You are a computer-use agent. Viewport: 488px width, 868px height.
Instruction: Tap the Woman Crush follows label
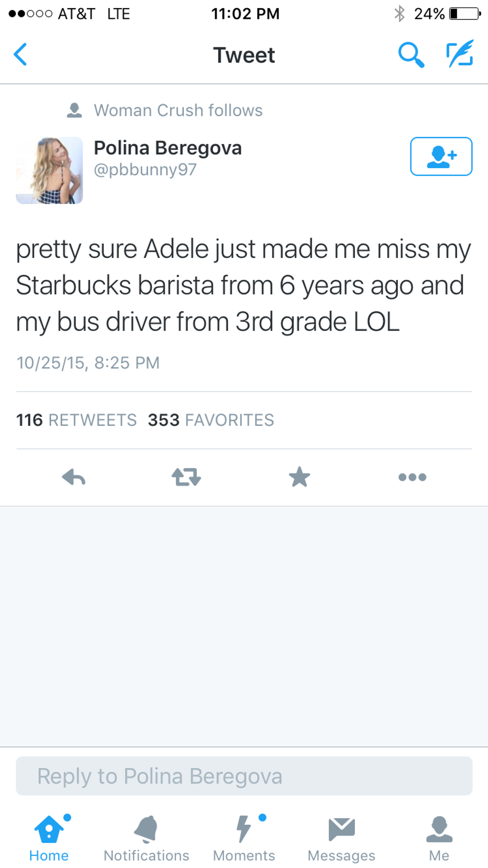(x=178, y=110)
